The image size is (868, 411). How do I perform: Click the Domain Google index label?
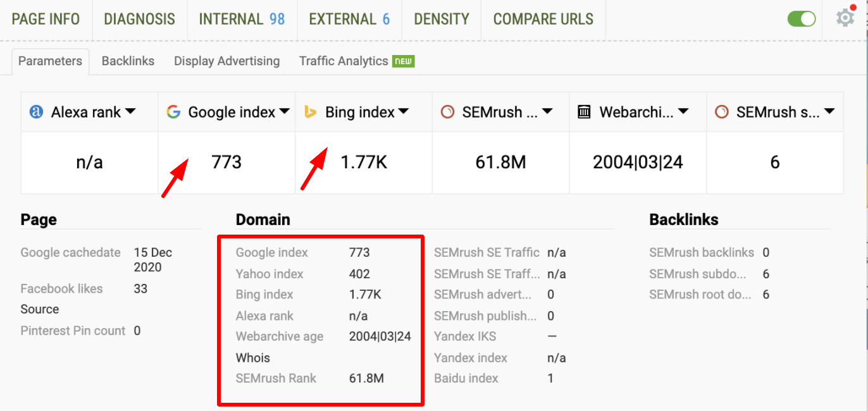272,252
